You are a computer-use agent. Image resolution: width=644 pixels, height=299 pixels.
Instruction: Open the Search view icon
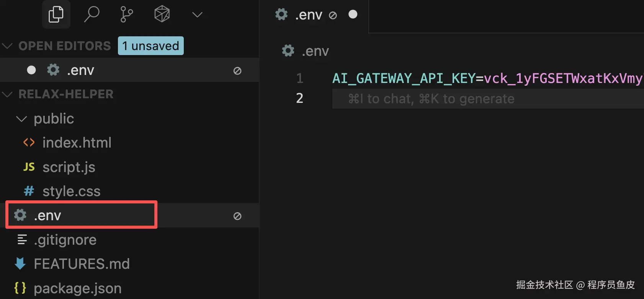(x=92, y=15)
